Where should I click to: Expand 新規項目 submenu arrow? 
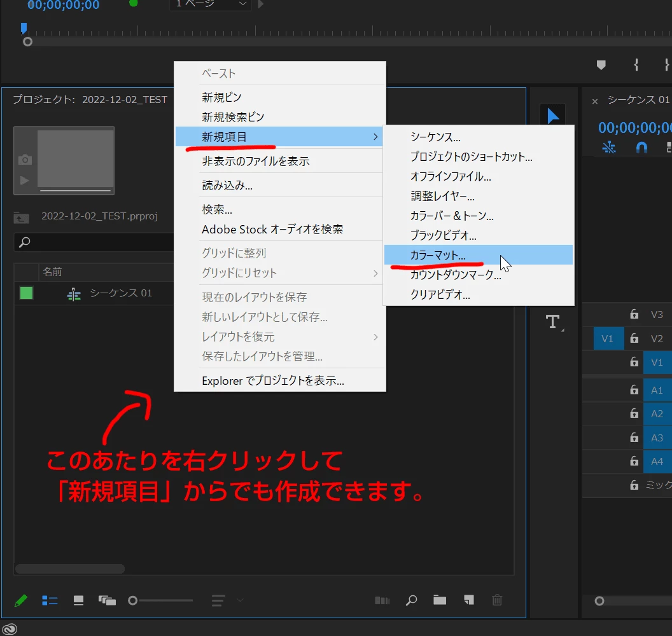point(375,137)
